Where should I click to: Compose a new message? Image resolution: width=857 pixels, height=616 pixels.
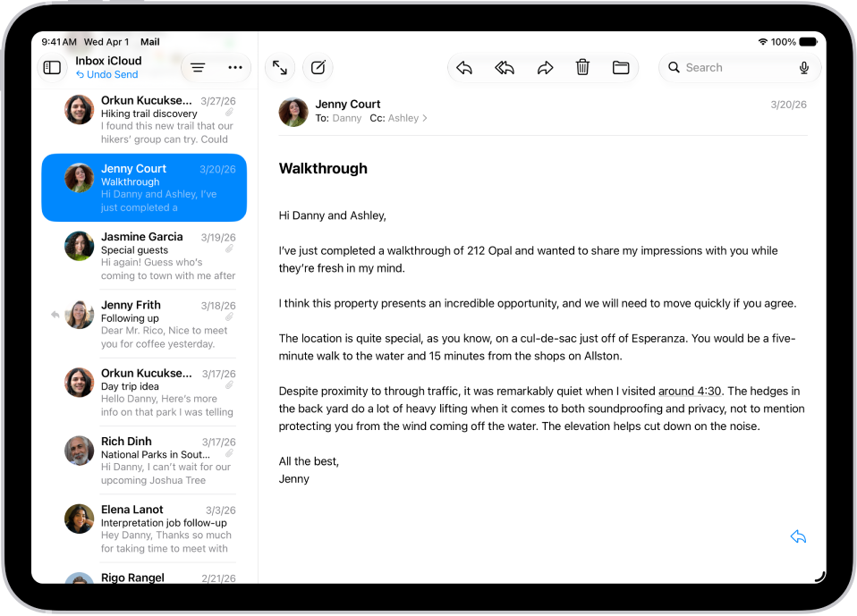coord(318,67)
